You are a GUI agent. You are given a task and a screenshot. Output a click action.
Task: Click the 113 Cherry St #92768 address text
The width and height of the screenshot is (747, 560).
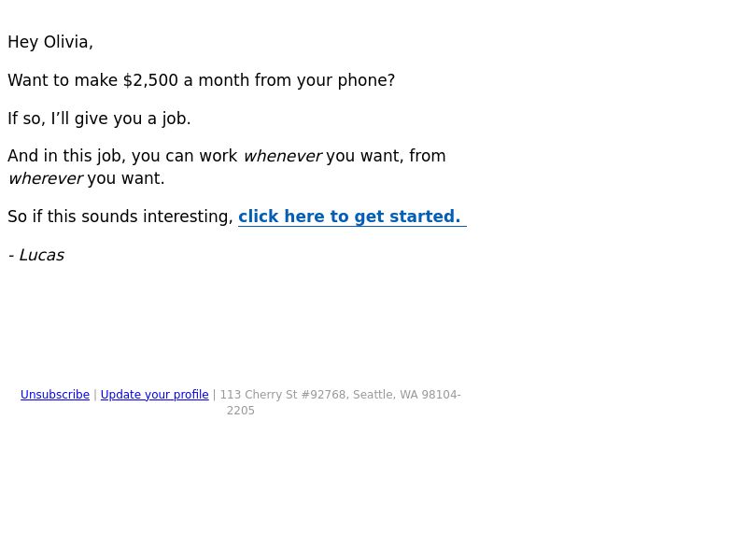tap(284, 395)
